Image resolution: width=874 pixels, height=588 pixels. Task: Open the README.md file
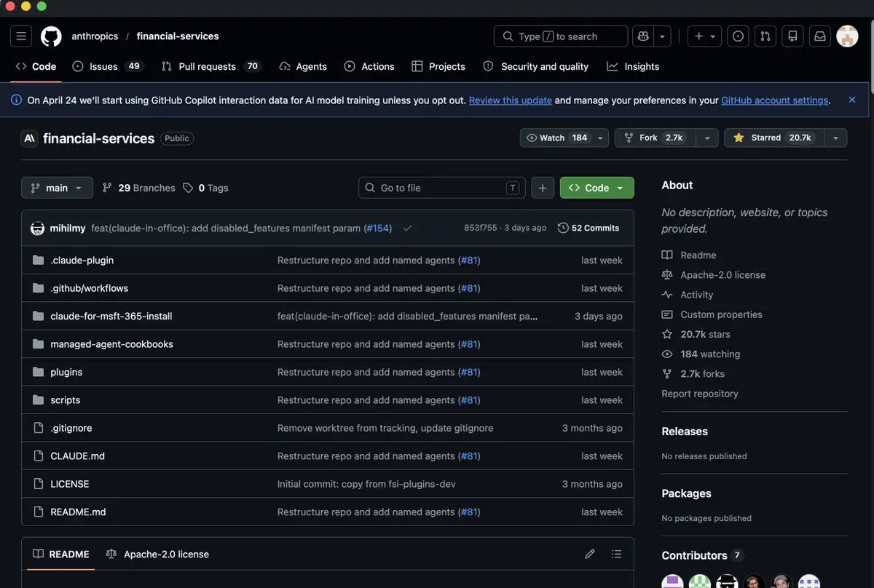pos(78,512)
